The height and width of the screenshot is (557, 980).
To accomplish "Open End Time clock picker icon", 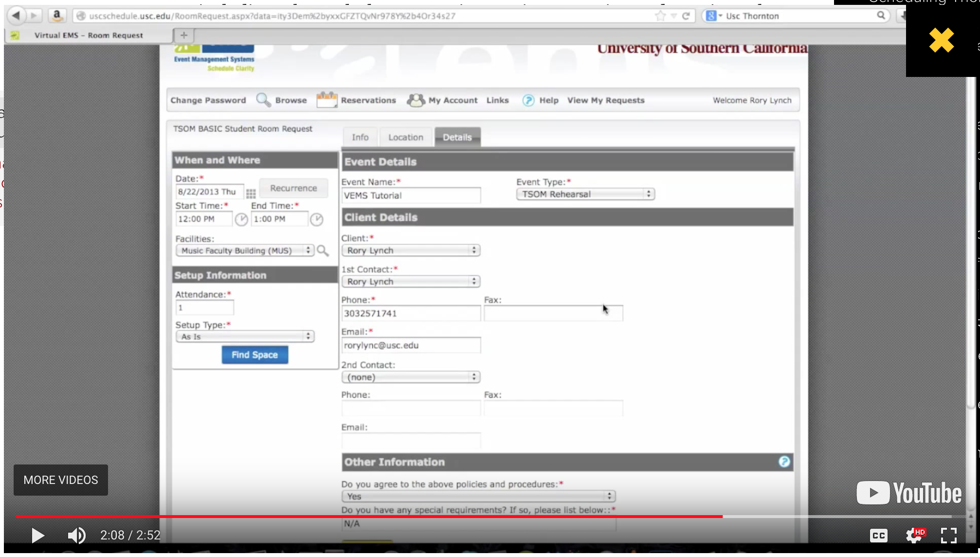I will click(x=317, y=220).
